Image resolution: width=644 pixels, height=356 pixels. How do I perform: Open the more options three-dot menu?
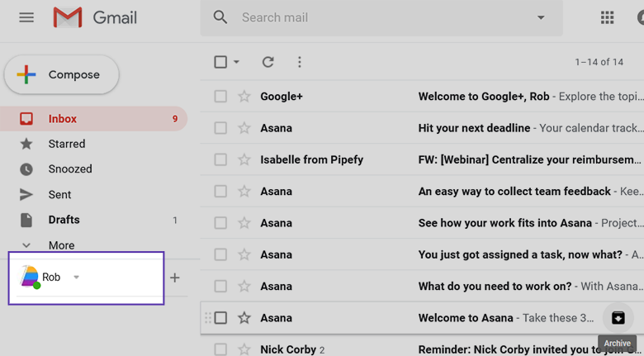pyautogui.click(x=299, y=62)
